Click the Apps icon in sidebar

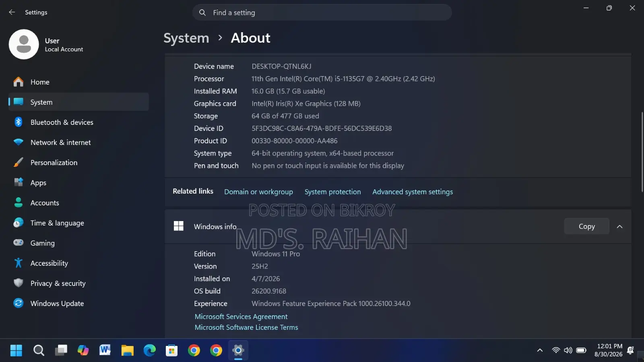[x=19, y=182]
